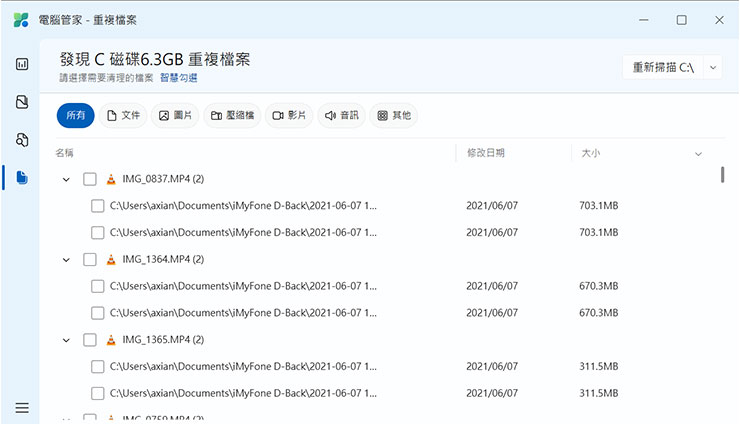This screenshot has height=425, width=740.
Task: Click the second sidebar cleanup icon
Action: (22, 102)
